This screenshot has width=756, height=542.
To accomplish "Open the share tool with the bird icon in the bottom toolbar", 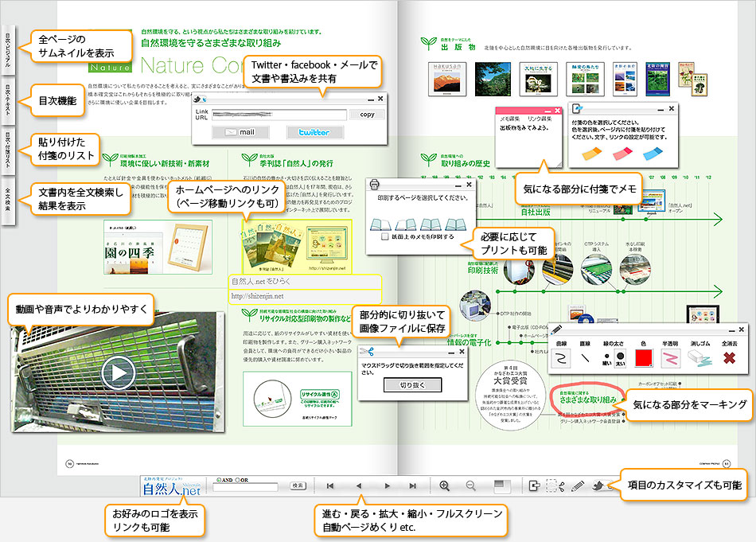I will click(x=598, y=485).
